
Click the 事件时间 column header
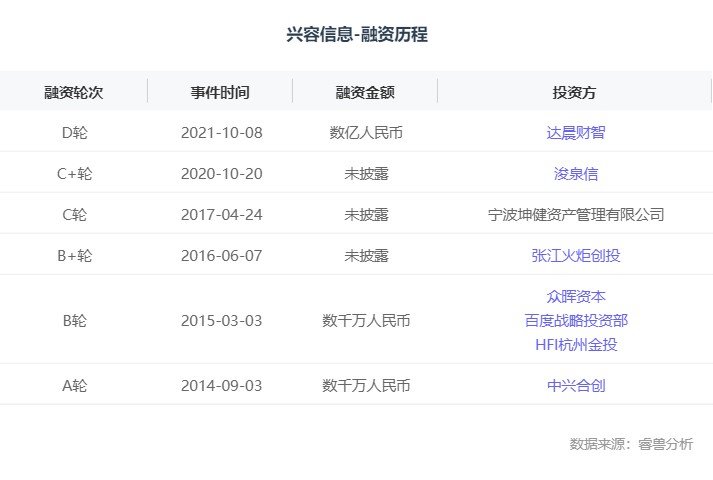[220, 92]
